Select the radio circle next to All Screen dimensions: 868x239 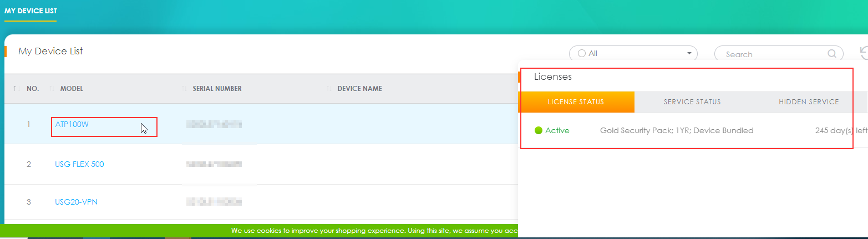coord(581,54)
